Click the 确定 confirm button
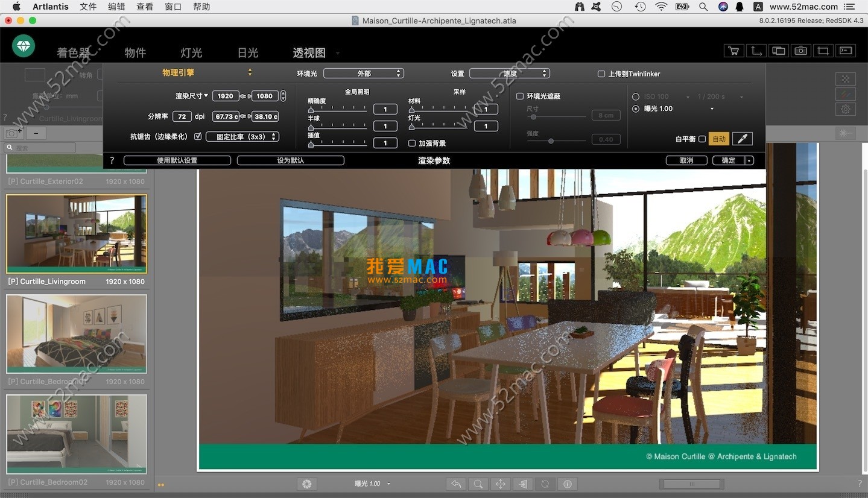The image size is (868, 498). point(729,160)
